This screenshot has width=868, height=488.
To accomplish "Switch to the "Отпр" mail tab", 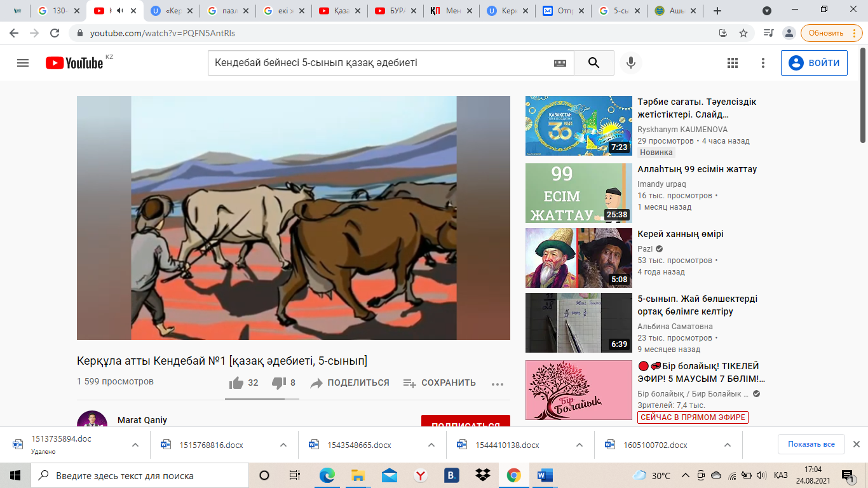I will click(564, 11).
